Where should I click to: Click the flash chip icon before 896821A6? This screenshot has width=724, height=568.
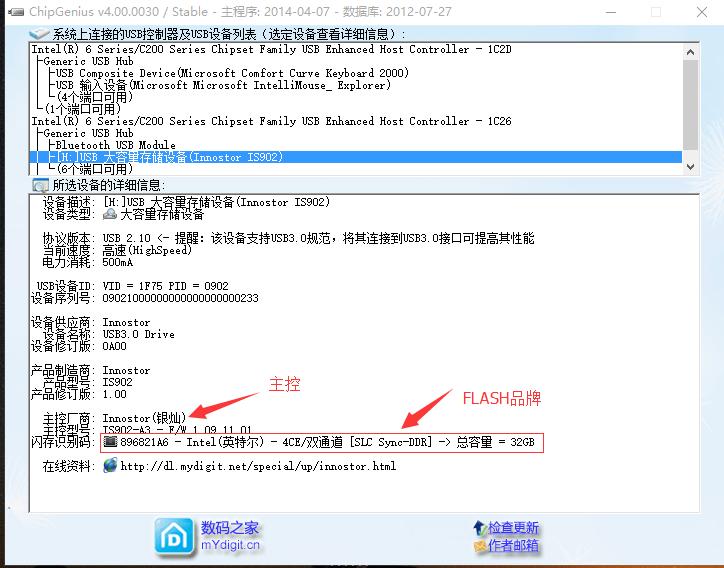click(110, 442)
